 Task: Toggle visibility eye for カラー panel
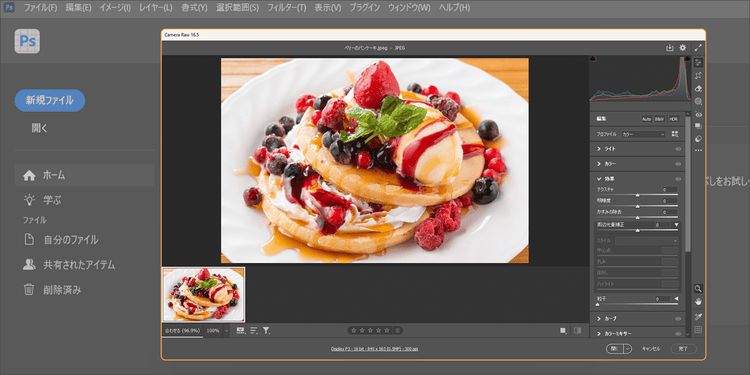click(678, 164)
